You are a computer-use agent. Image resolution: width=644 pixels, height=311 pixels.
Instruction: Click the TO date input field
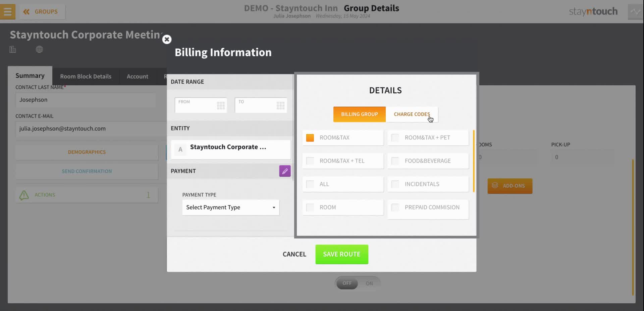[x=261, y=105]
